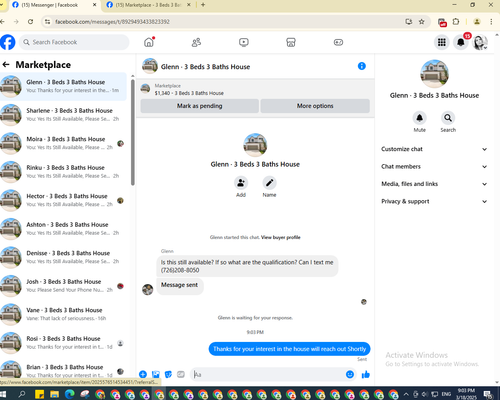
Task: Open the Marketplace icon in top navigation
Action: pyautogui.click(x=291, y=42)
